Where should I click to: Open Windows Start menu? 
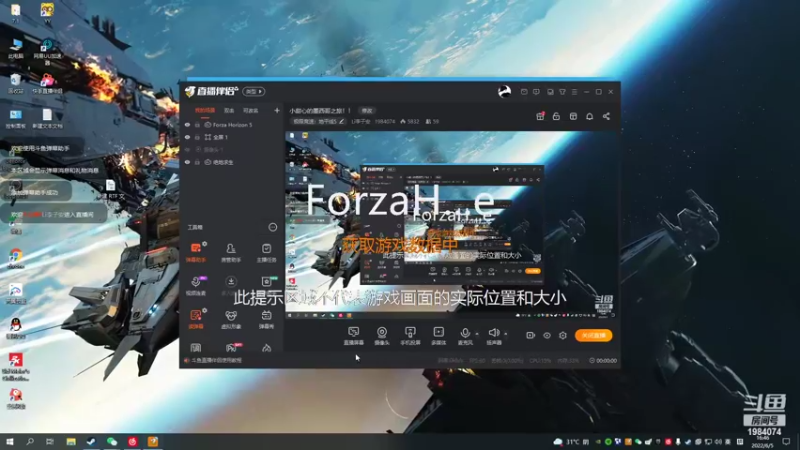(9, 441)
